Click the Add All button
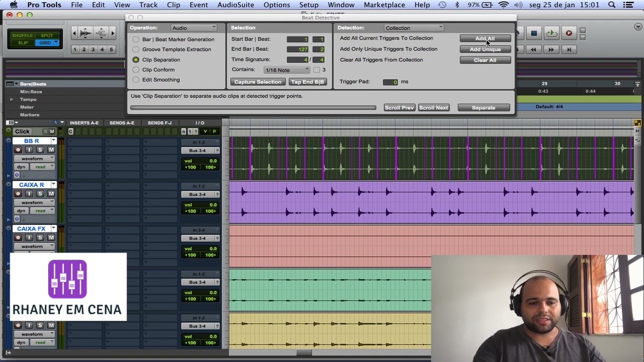 click(485, 39)
